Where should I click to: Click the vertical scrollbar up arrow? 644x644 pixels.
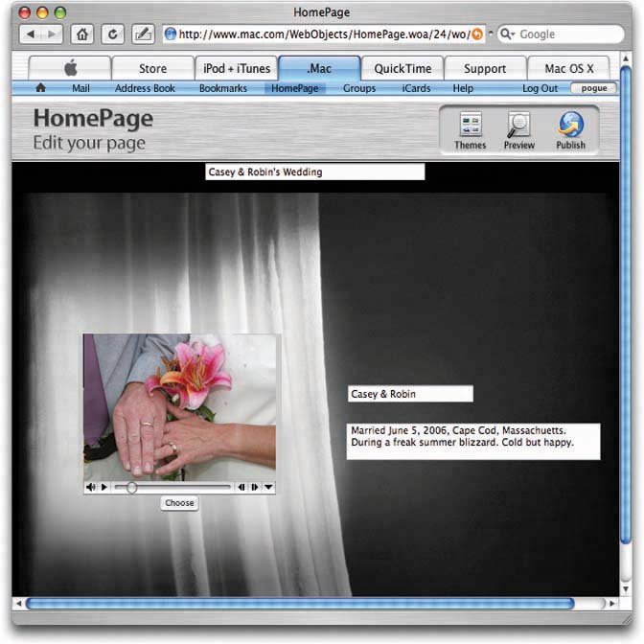(626, 59)
